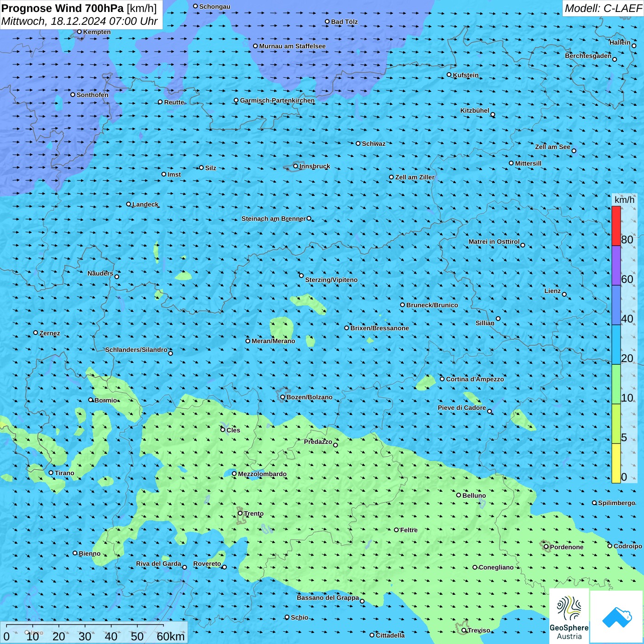Screen dimensions: 644x644
Task: Click the blue cloud logo icon
Action: pos(617,617)
